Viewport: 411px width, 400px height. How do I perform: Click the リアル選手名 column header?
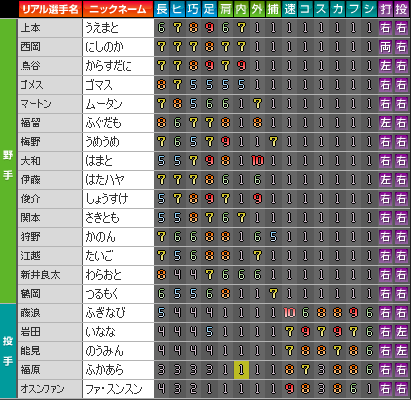50,9
